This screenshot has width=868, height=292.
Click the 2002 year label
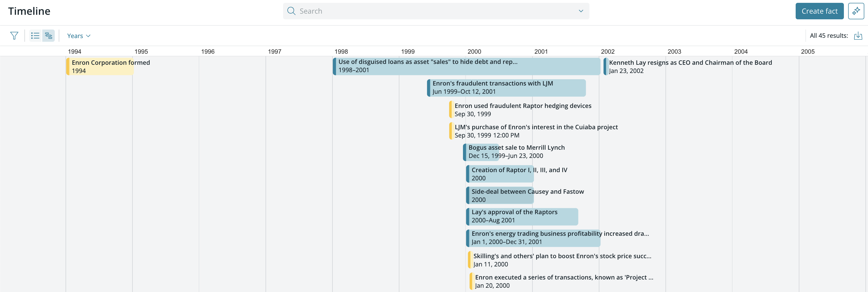pos(608,52)
